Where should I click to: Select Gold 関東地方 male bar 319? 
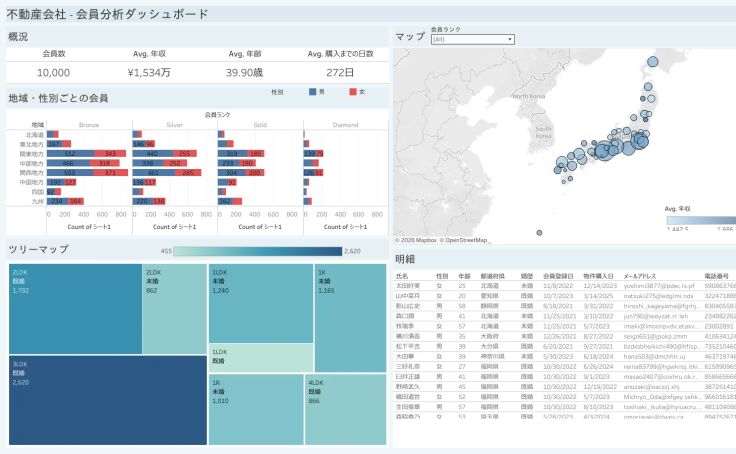click(233, 154)
